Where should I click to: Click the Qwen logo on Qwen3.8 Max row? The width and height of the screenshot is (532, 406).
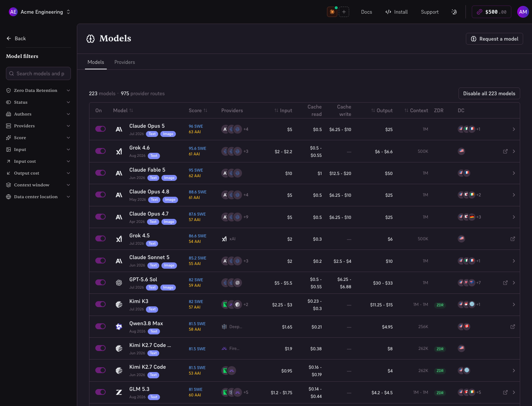click(x=119, y=327)
